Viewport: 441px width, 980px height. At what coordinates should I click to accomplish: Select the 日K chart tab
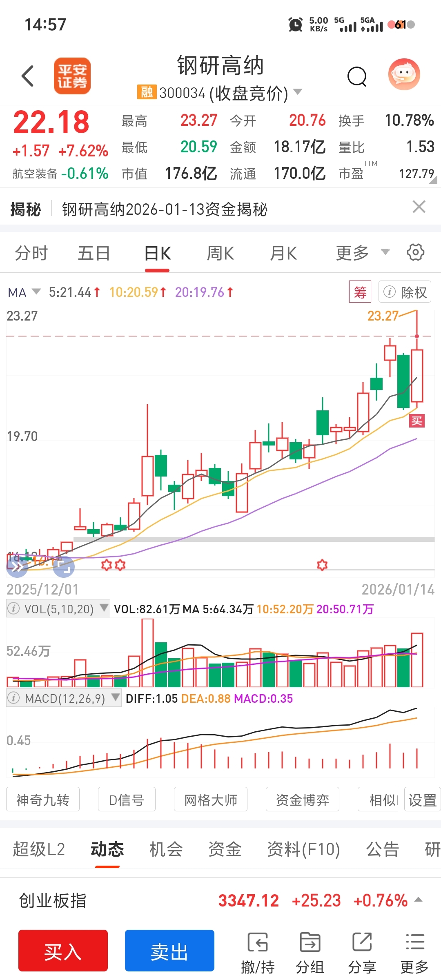point(158,254)
